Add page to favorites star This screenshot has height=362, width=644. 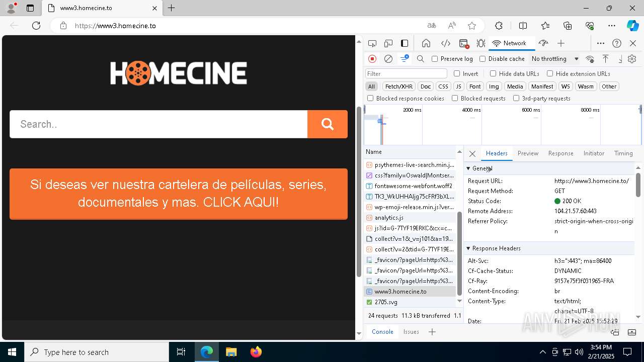pyautogui.click(x=472, y=26)
